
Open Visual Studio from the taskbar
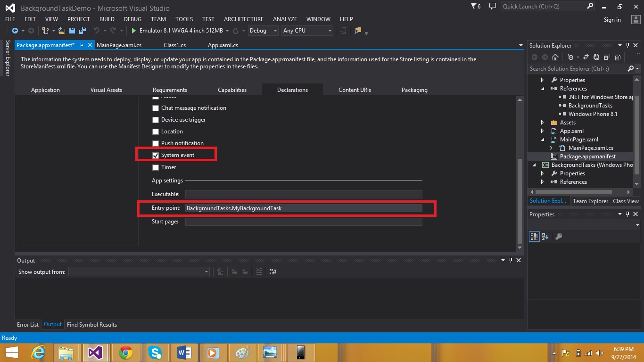click(96, 353)
